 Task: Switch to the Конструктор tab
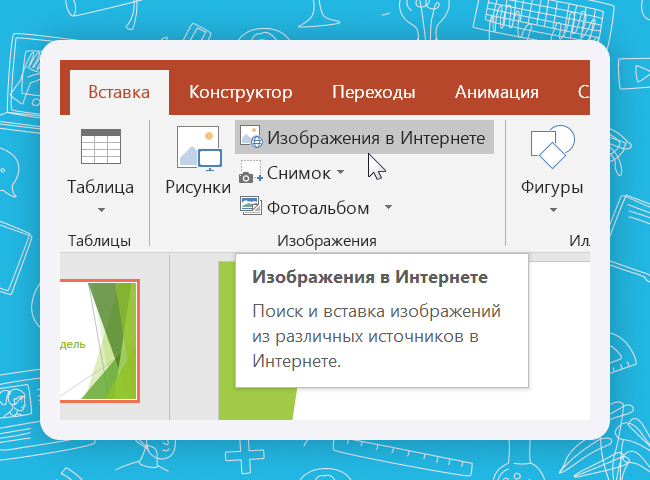[240, 92]
